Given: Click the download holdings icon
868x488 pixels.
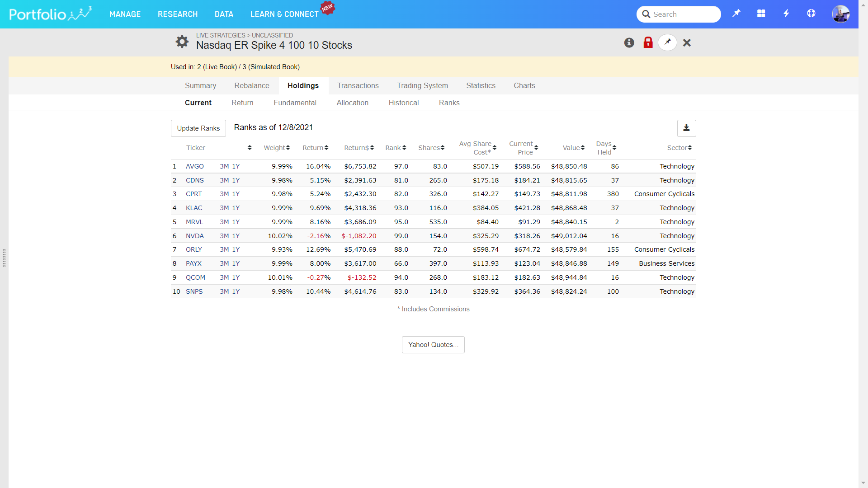Looking at the screenshot, I should [686, 128].
